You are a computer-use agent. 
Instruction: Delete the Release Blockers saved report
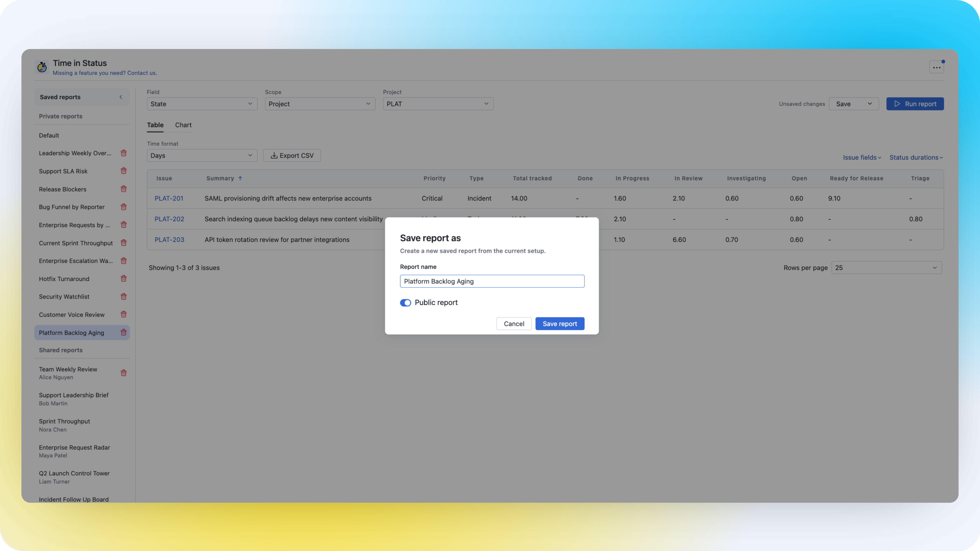[124, 189]
